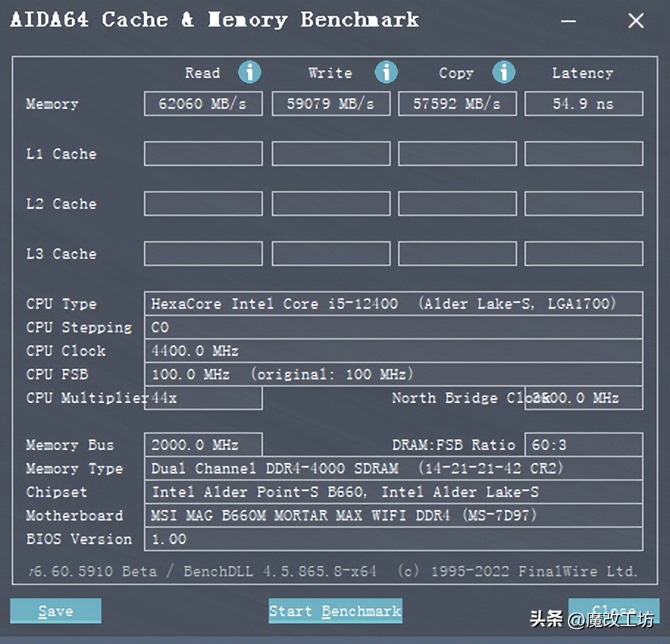Image resolution: width=670 pixels, height=644 pixels.
Task: Select the BIOS Version field showing 1.00
Action: pos(393,539)
